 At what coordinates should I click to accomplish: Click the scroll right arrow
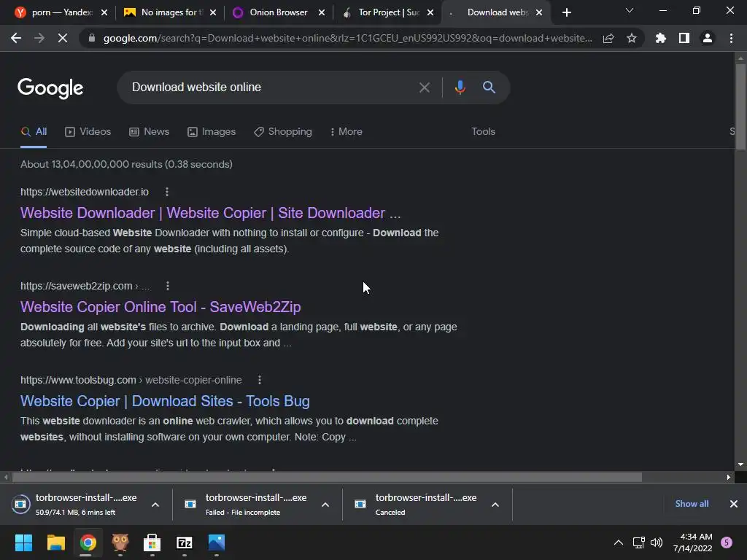pyautogui.click(x=729, y=477)
